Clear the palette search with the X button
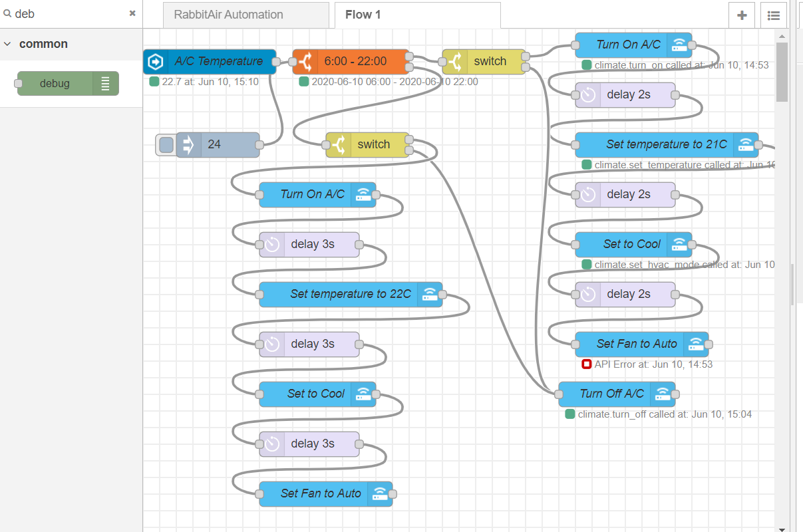Image resolution: width=803 pixels, height=532 pixels. click(x=132, y=13)
